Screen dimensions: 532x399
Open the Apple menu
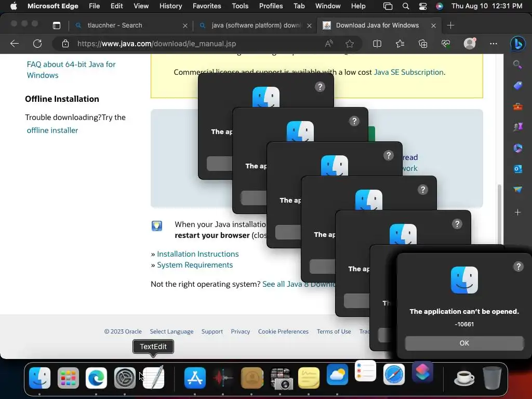pyautogui.click(x=14, y=6)
